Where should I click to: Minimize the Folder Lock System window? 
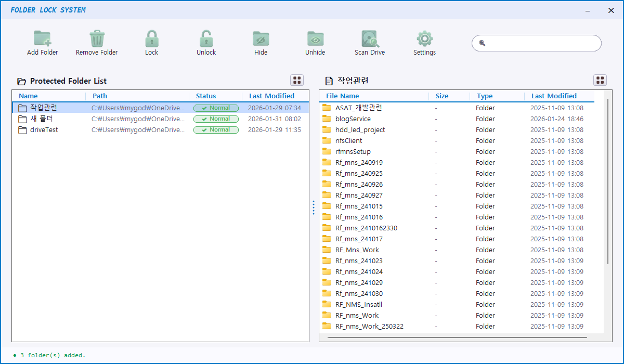click(x=588, y=10)
